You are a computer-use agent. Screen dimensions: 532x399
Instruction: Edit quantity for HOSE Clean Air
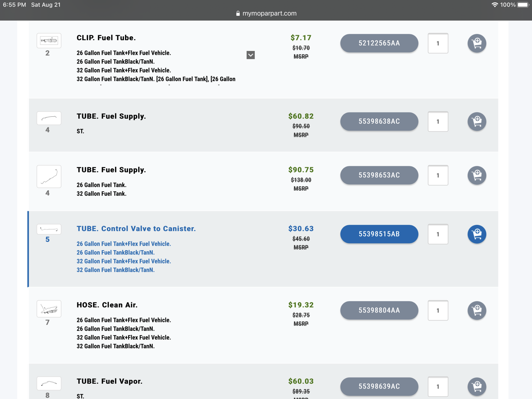point(438,310)
